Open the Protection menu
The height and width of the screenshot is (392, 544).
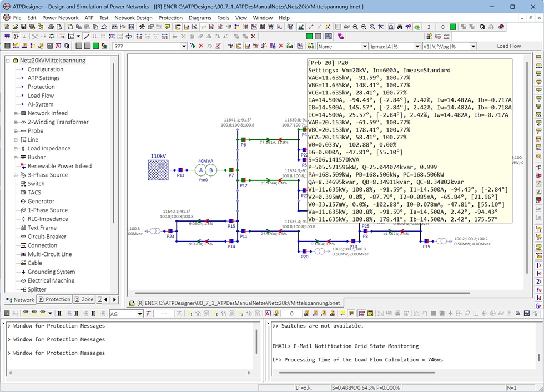170,18
